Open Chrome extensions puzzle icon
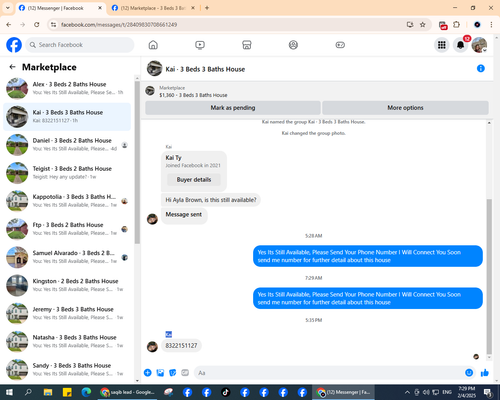Image resolution: width=500 pixels, height=400 pixels. 456,25
